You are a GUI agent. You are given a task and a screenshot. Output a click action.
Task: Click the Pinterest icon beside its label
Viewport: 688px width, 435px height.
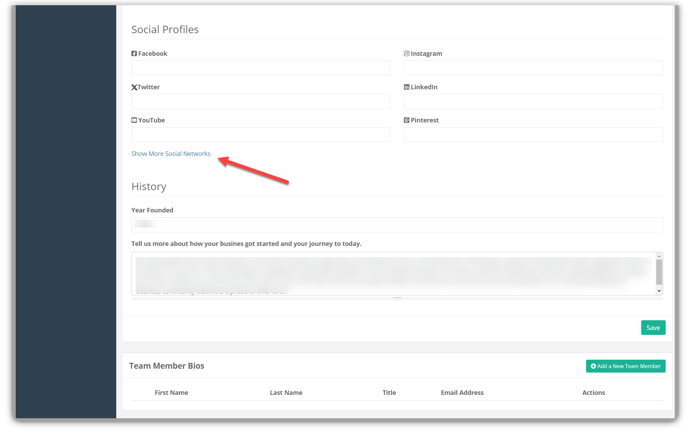(406, 120)
